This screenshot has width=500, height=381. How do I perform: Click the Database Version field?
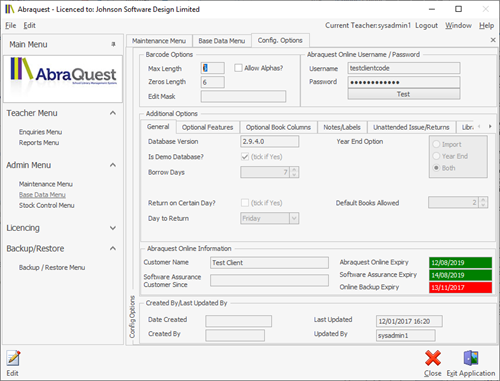click(x=270, y=141)
